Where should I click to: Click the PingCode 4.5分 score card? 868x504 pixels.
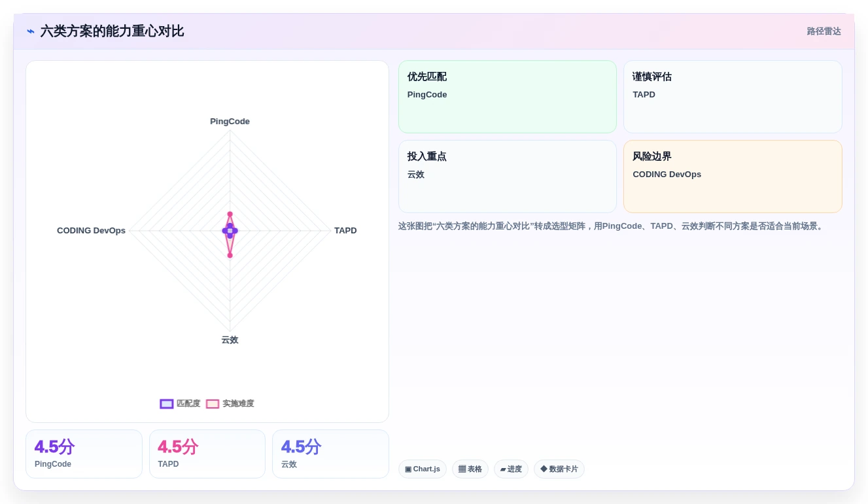coord(84,454)
